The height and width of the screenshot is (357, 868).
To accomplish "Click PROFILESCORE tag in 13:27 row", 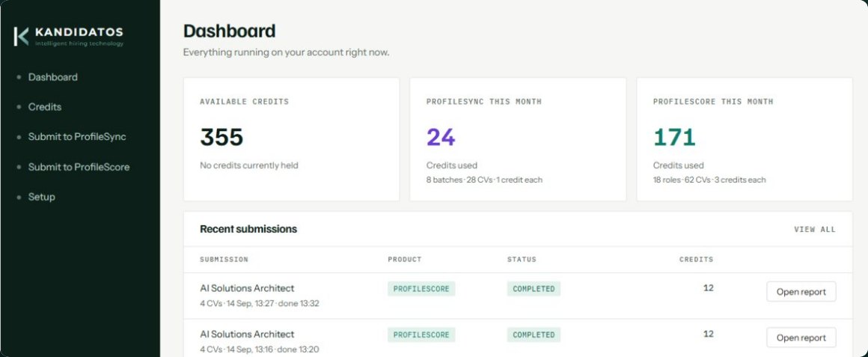I will tap(421, 289).
